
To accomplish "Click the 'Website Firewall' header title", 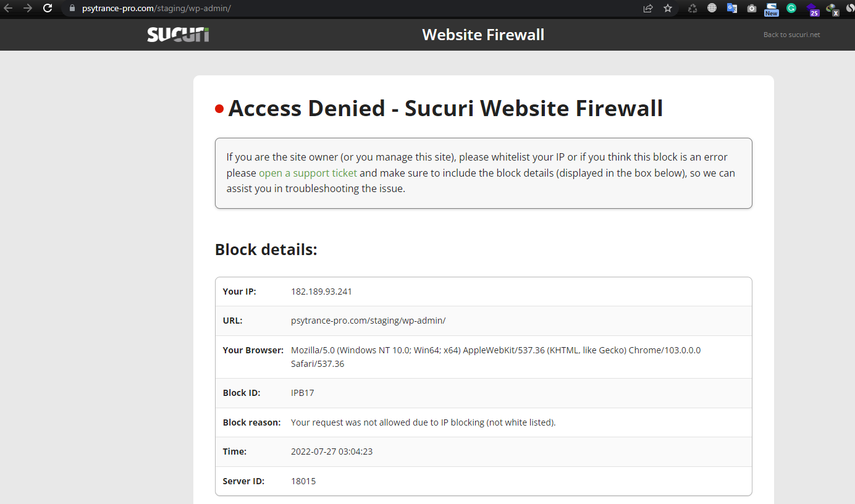I will coord(483,35).
